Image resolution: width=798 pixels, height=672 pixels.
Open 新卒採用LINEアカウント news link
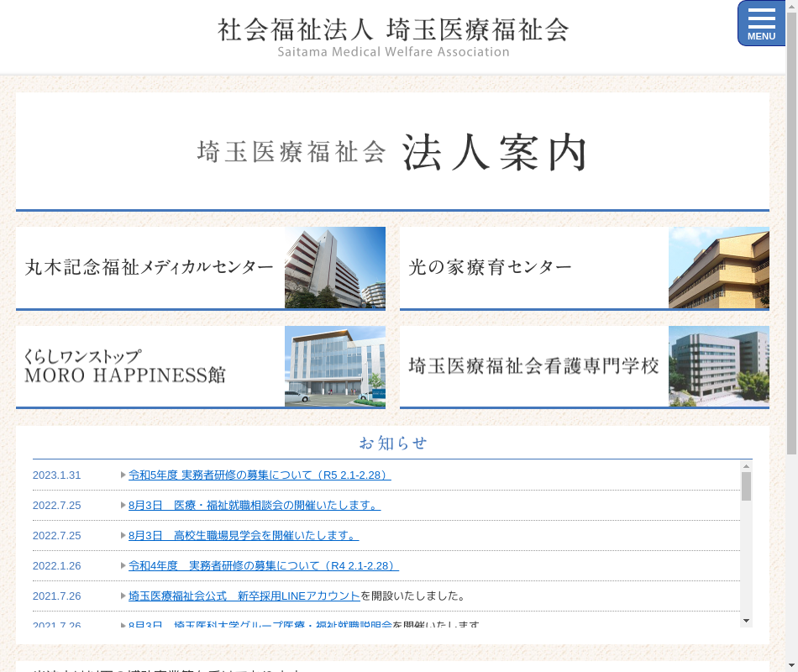coord(244,596)
